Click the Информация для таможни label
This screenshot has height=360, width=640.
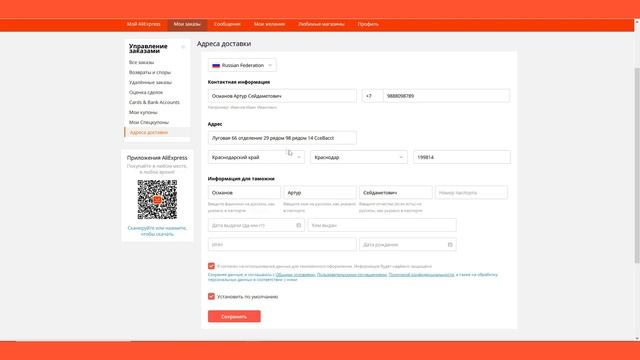click(x=241, y=179)
